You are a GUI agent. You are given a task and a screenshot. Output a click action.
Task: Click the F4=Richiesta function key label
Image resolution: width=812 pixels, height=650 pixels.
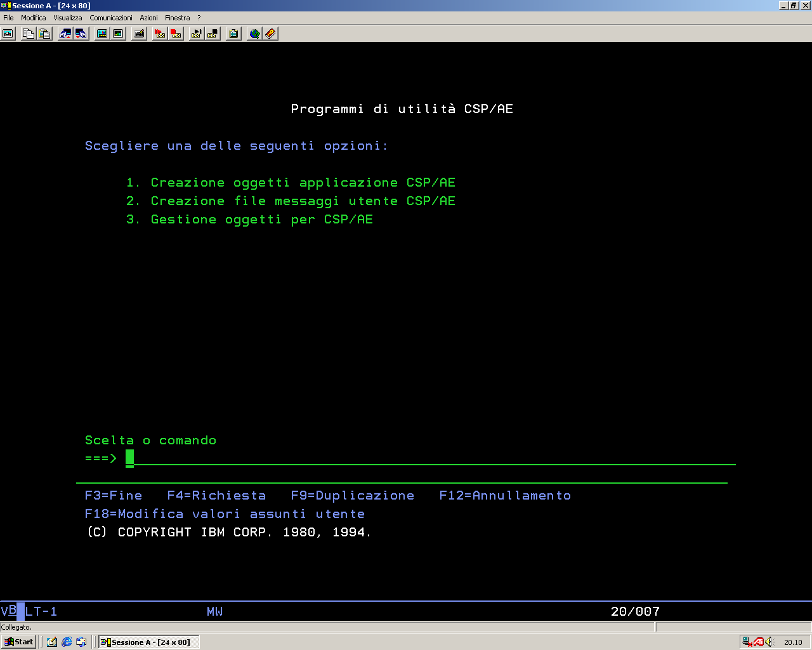click(x=216, y=496)
